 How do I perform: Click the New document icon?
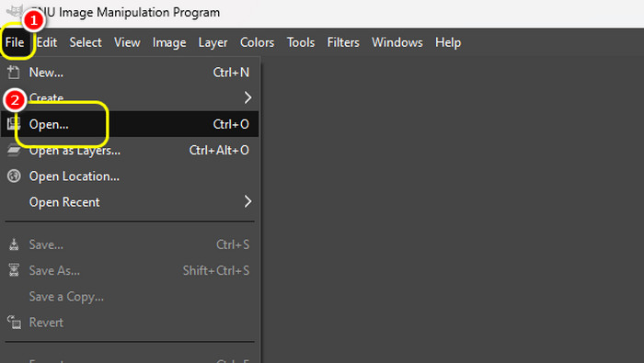[14, 73]
